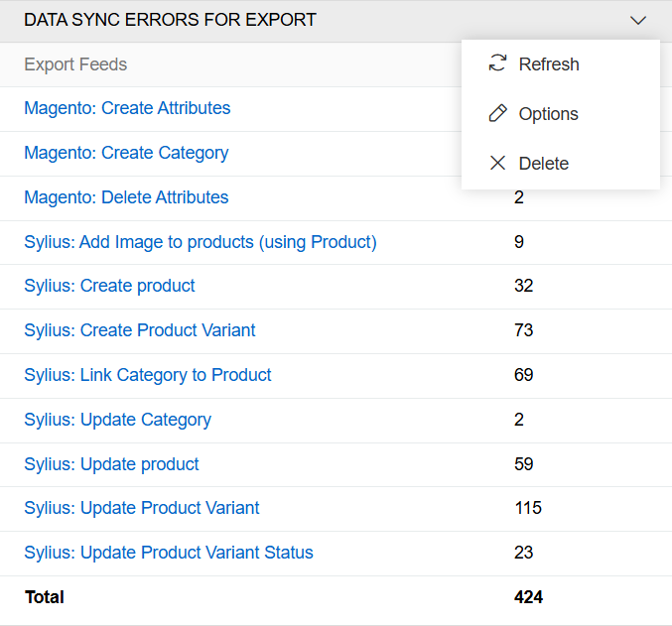672x626 pixels.
Task: Click the Refresh circular arrows icon
Action: (x=497, y=64)
